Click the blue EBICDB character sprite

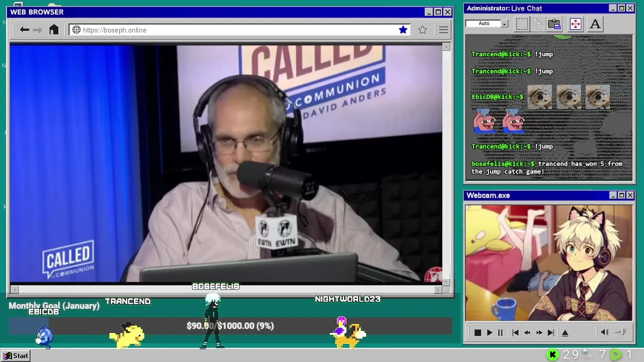click(x=45, y=336)
